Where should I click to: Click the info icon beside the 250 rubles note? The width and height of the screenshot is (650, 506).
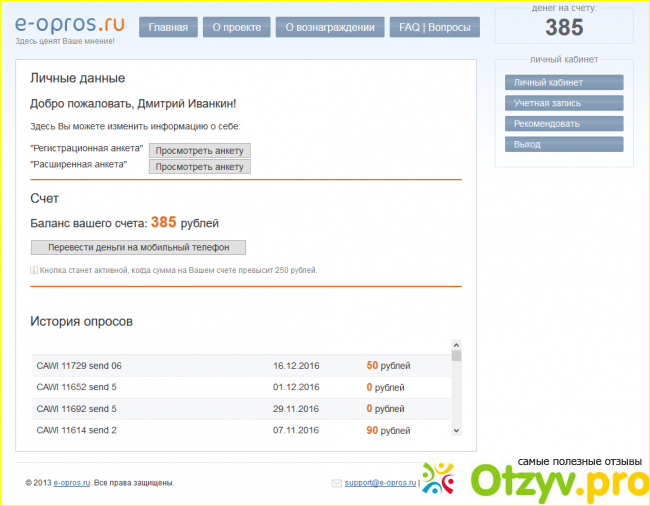click(x=34, y=270)
